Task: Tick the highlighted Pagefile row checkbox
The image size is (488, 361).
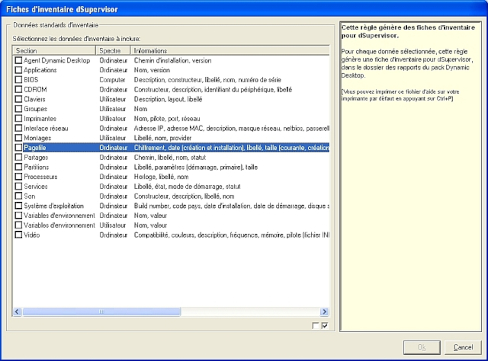Action: tap(18, 147)
